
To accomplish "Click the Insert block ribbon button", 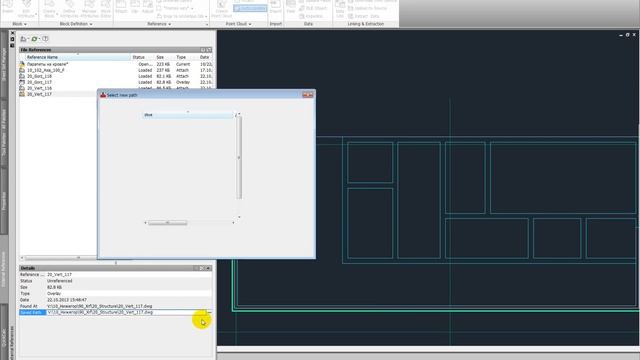I will tap(8, 8).
